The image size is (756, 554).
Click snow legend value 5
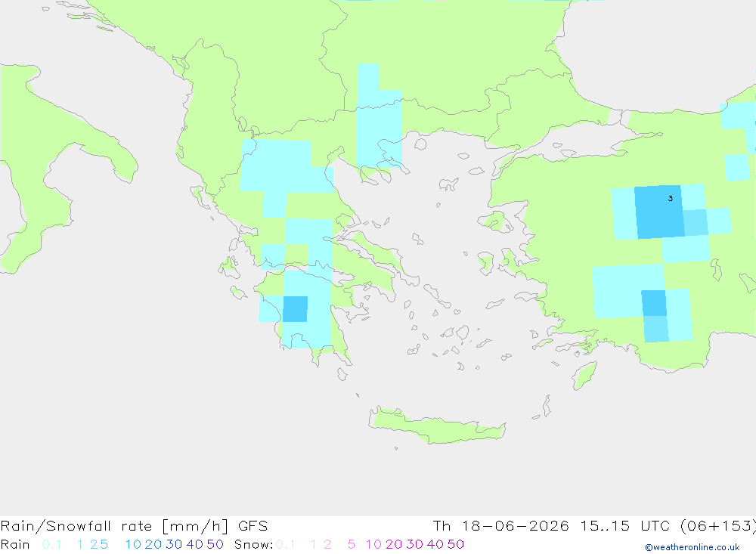click(352, 544)
